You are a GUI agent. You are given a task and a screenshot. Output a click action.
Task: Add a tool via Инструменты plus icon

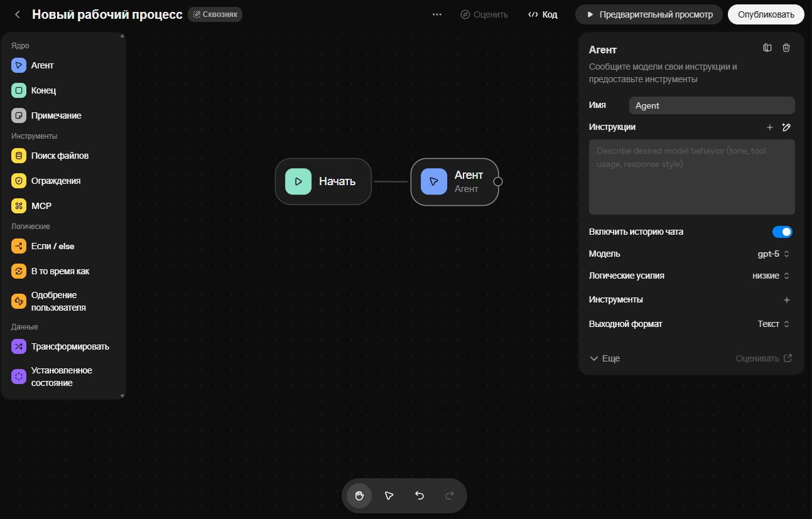pyautogui.click(x=787, y=300)
